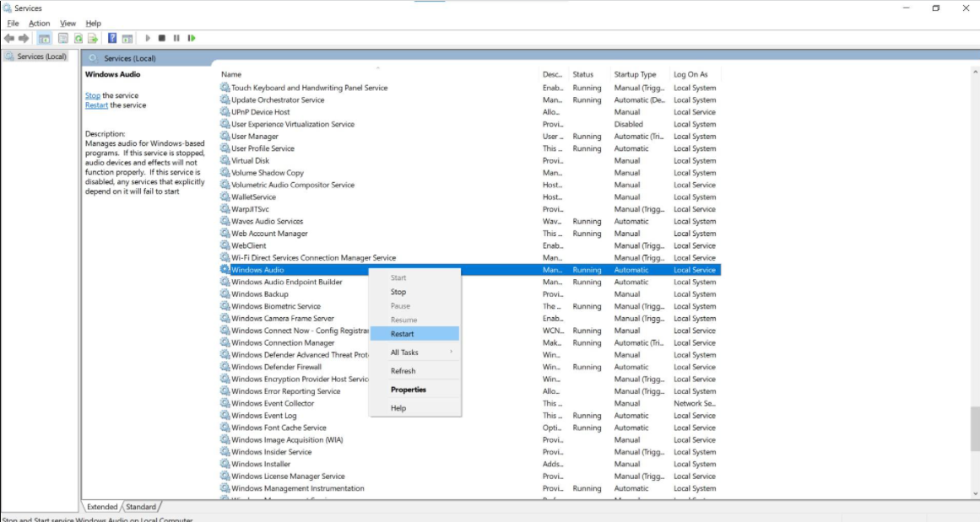The image size is (980, 522).
Task: Click the Export List icon
Action: (94, 37)
